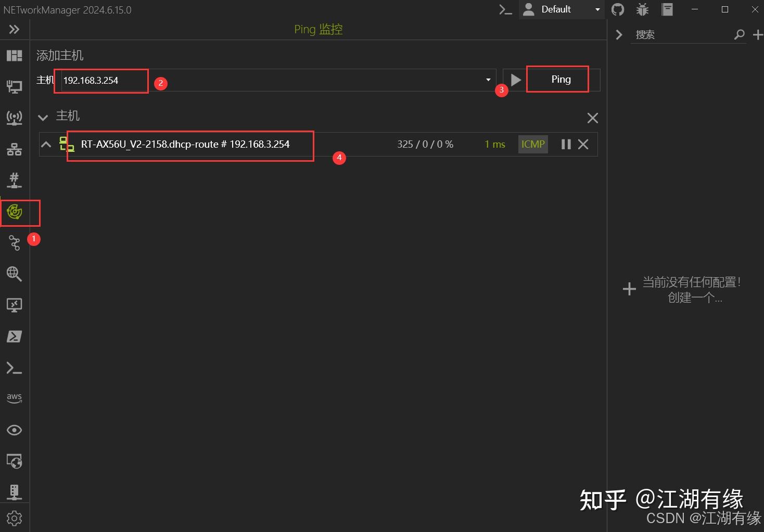Open the host address dropdown
This screenshot has height=532, width=764.
(487, 80)
